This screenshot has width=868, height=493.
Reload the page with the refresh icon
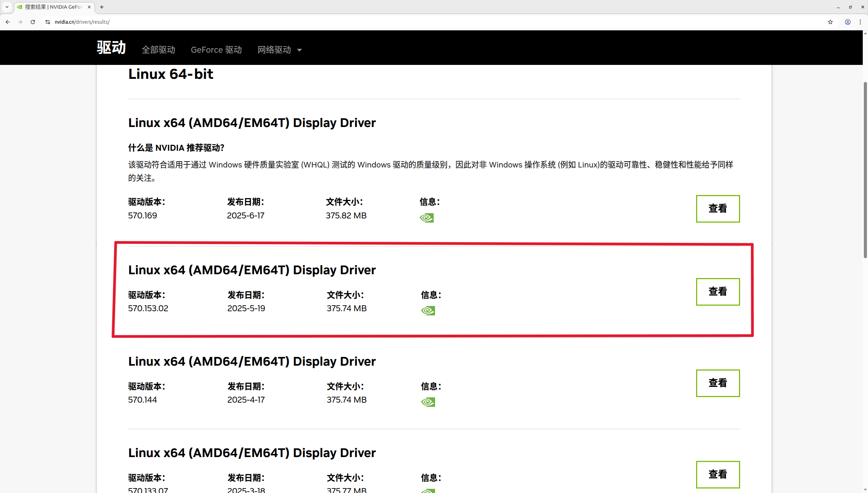pyautogui.click(x=33, y=22)
